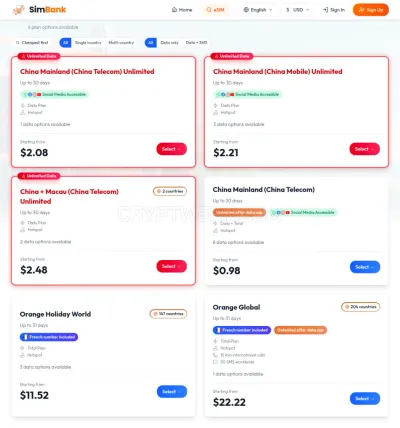Click the 2 countries badge icon
Image resolution: width=400 pixels, height=428 pixels.
coord(159,191)
